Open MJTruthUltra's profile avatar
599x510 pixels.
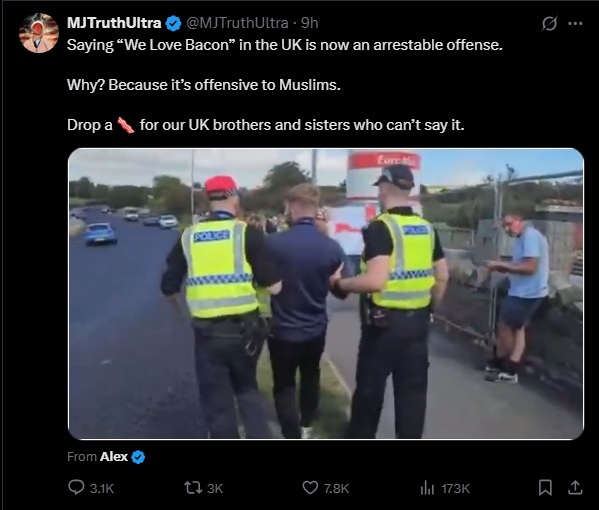(39, 33)
